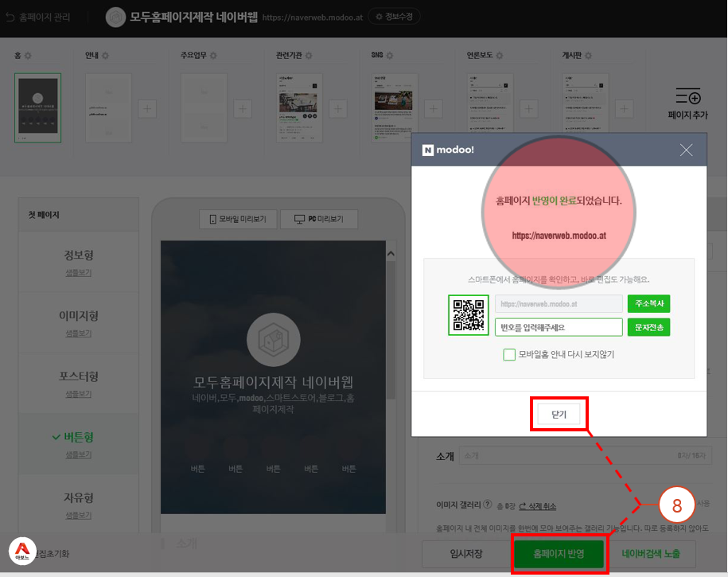
Task: Open settings gear for SNS page
Action: click(390, 56)
